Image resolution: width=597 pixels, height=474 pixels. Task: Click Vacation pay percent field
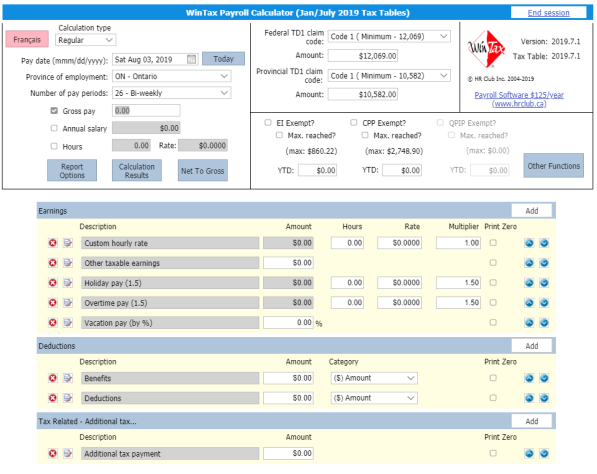coord(288,322)
